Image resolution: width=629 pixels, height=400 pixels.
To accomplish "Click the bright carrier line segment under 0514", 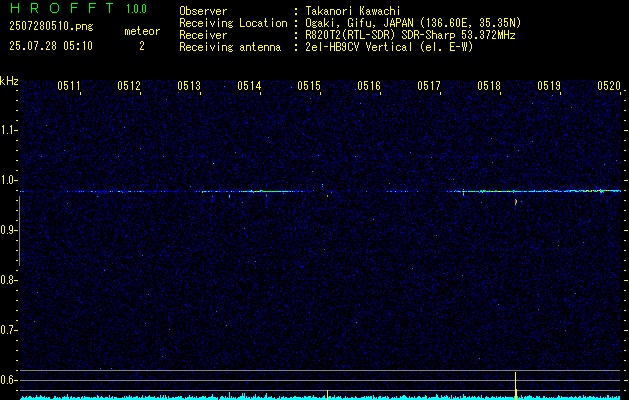I will coord(265,191).
